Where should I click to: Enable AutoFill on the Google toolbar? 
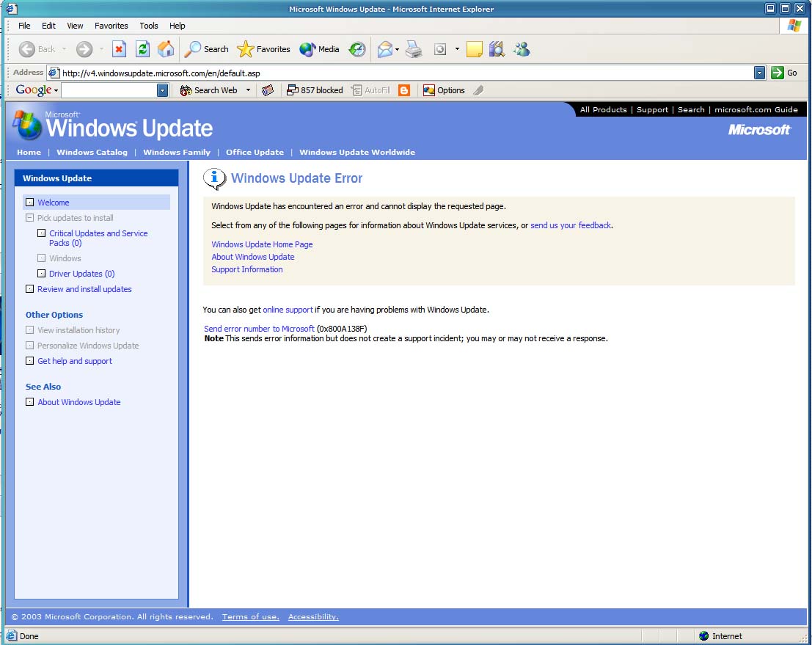coord(374,90)
